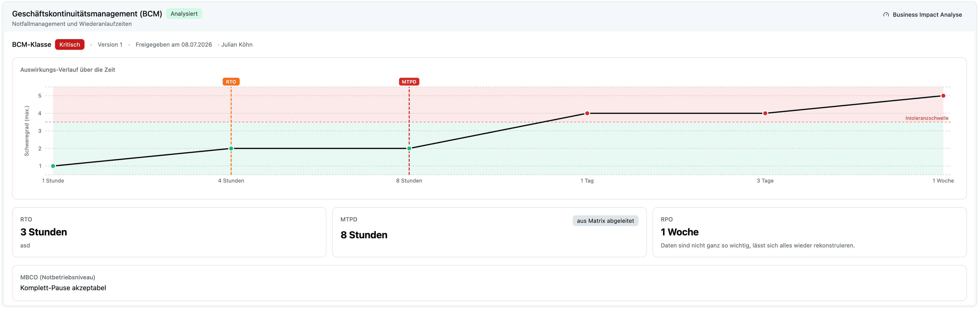Click the name 'Julian Köhn'
Image resolution: width=980 pixels, height=310 pixels.
tap(237, 44)
